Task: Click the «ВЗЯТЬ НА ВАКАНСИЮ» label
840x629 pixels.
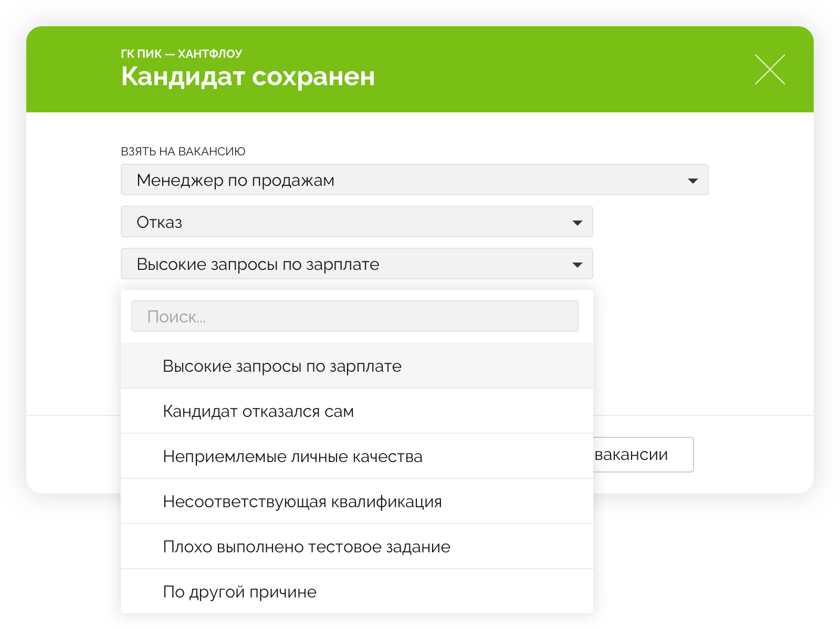Action: (183, 152)
